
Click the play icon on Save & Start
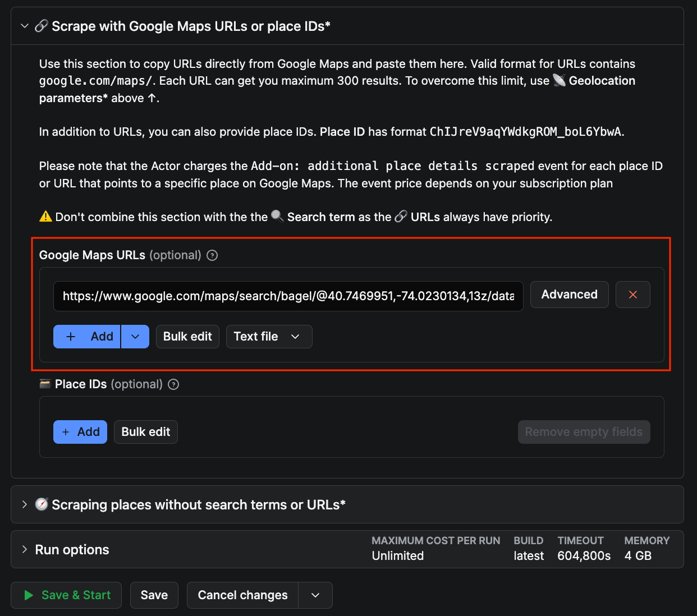[29, 595]
